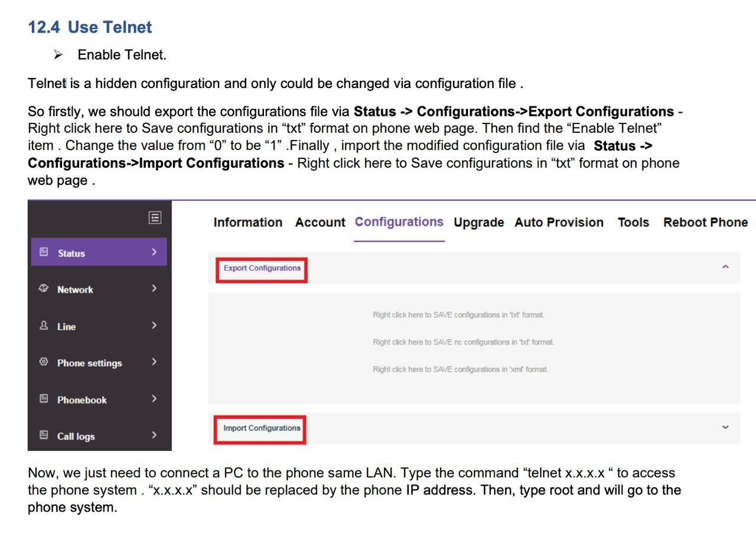756x553 pixels.
Task: Switch to the Information tab
Action: tap(247, 222)
